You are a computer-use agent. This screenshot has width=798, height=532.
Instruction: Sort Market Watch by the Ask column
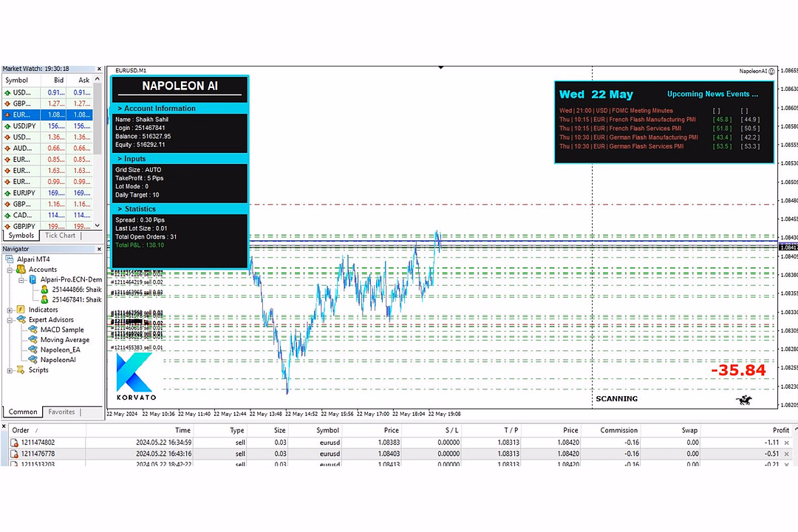tap(79, 80)
